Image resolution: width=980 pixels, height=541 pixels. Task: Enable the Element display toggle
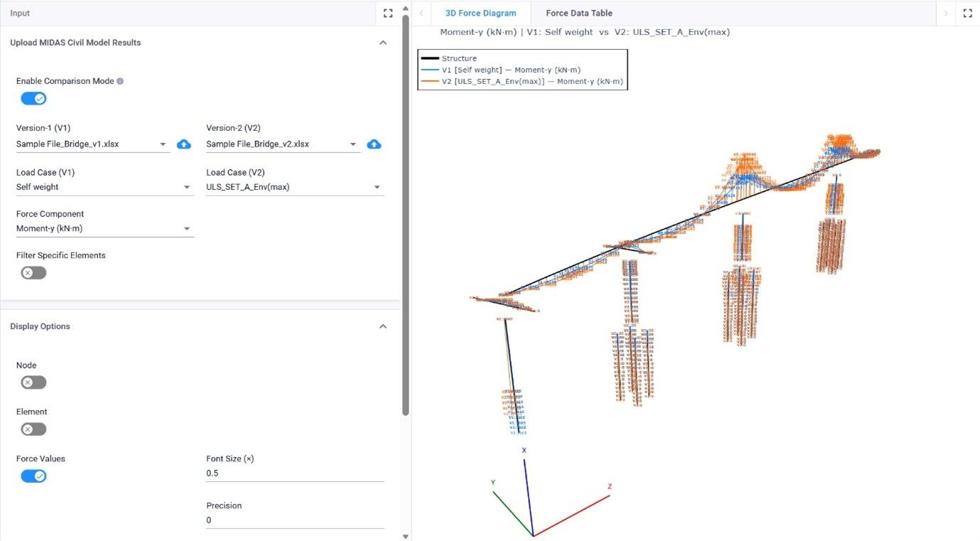tap(33, 429)
